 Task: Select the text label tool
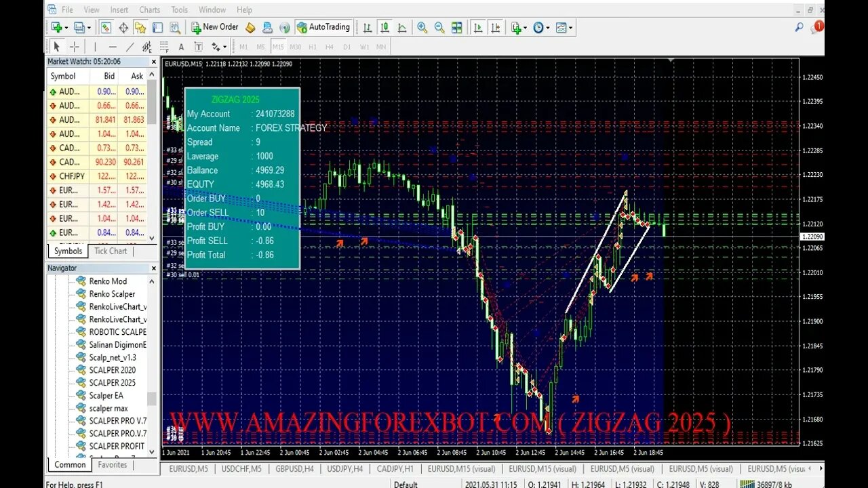pos(198,47)
